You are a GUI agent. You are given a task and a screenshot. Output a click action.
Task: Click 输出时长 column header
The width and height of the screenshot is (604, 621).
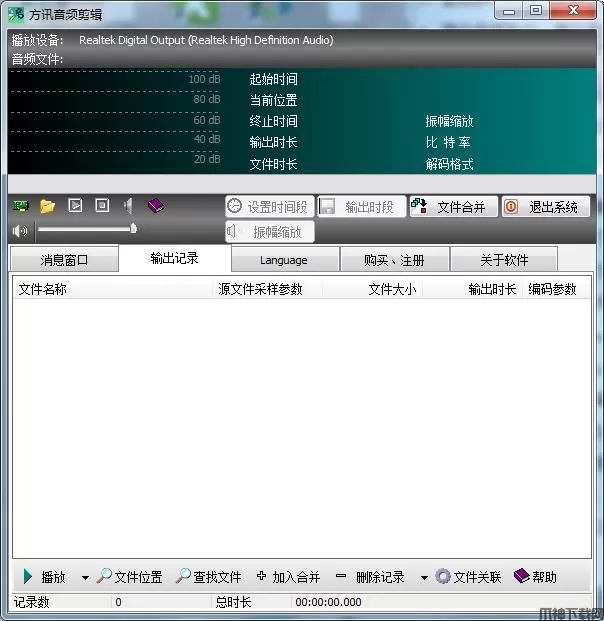[x=473, y=289]
